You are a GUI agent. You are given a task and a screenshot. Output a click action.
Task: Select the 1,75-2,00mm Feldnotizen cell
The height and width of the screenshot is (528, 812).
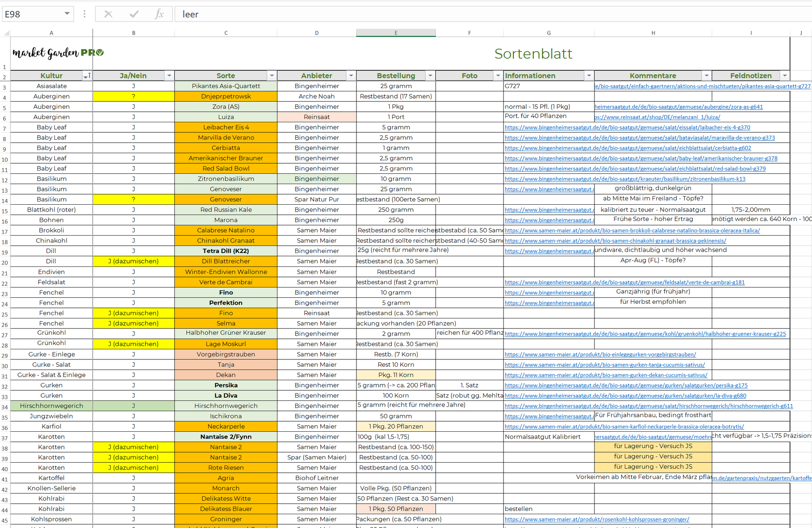coord(751,210)
